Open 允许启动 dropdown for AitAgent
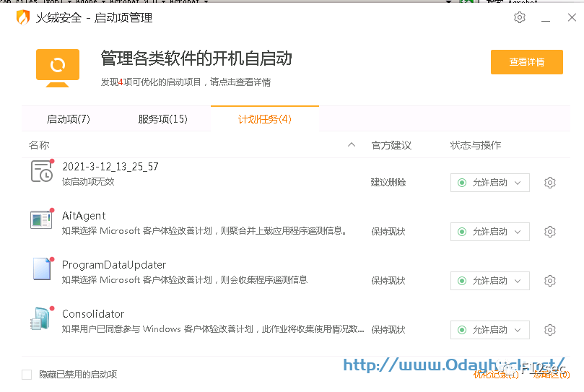This screenshot has height=392, width=584. coord(489,232)
